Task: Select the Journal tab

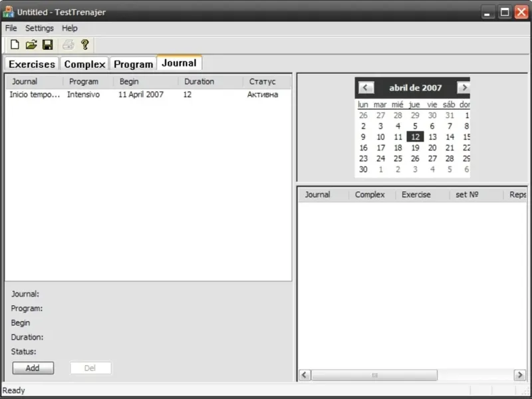Action: [x=179, y=63]
